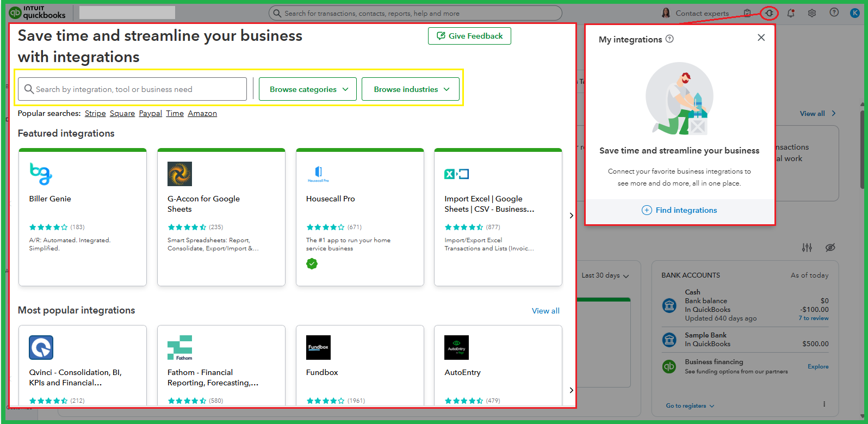Open the notifications bell
The image size is (868, 424).
[791, 13]
